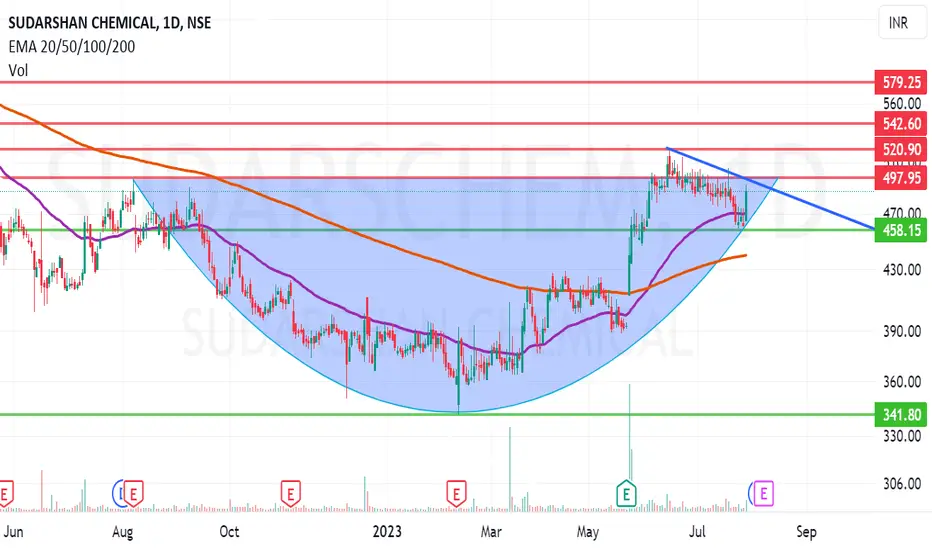
Task: Click the Oct label on time axis
Action: click(229, 531)
